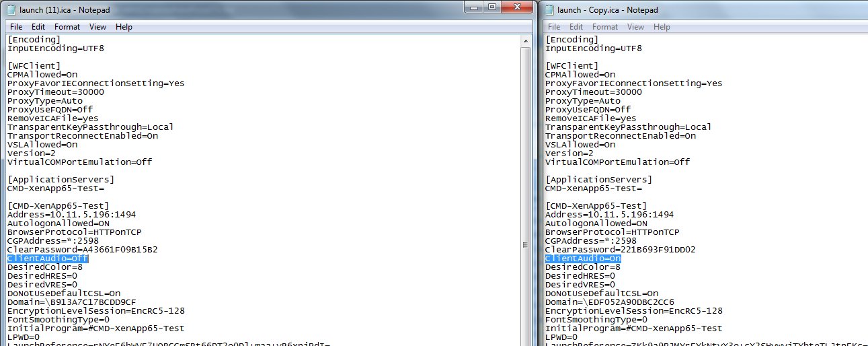This screenshot has height=346, width=868.
Task: Open File menu in launch - Copy.ica window
Action: pyautogui.click(x=554, y=27)
